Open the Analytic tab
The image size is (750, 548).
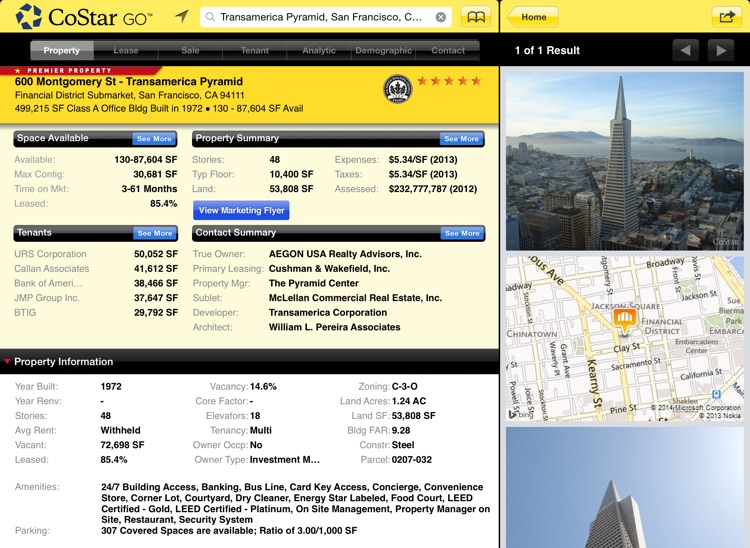point(319,50)
